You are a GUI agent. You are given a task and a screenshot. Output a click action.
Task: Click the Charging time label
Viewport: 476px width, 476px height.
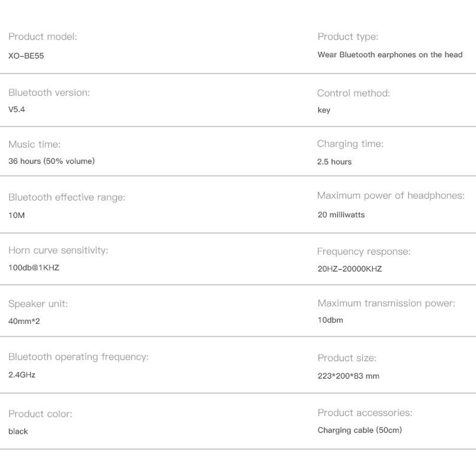click(x=350, y=144)
